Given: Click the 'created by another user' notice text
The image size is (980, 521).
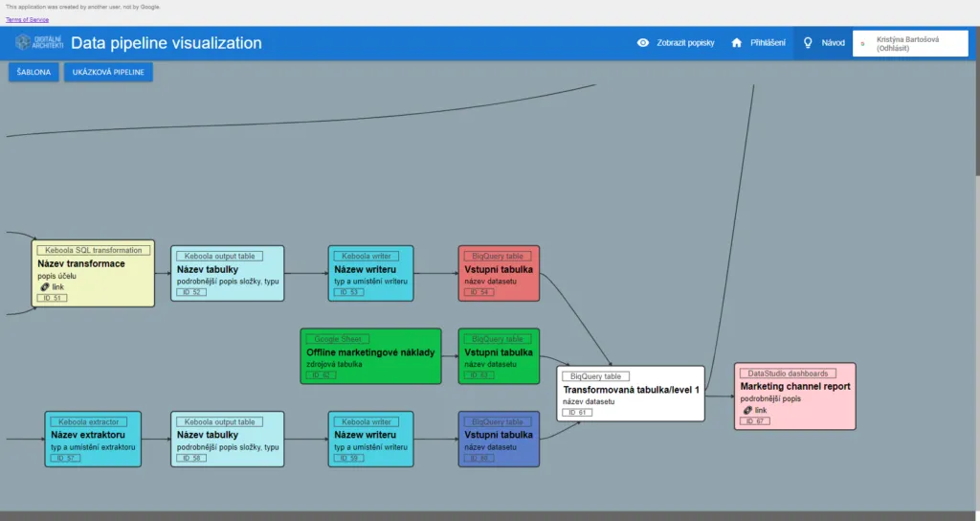Looking at the screenshot, I should (83, 7).
